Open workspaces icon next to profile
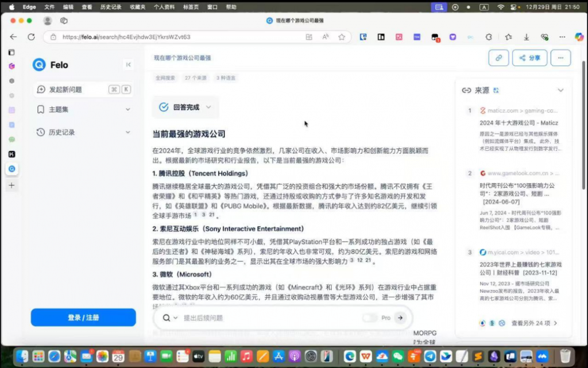588x368 pixels. coord(64,21)
